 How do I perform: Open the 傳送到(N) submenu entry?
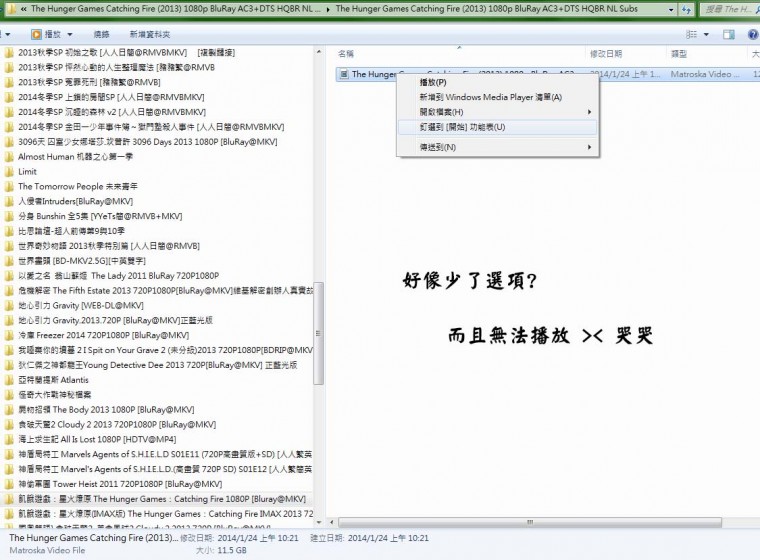click(497, 147)
